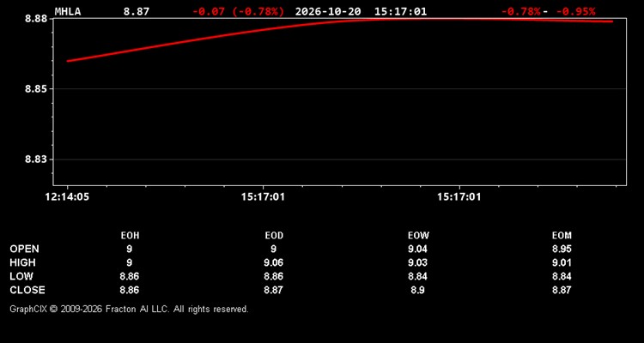Select the EOW column header
The height and width of the screenshot is (343, 644).
coord(418,236)
